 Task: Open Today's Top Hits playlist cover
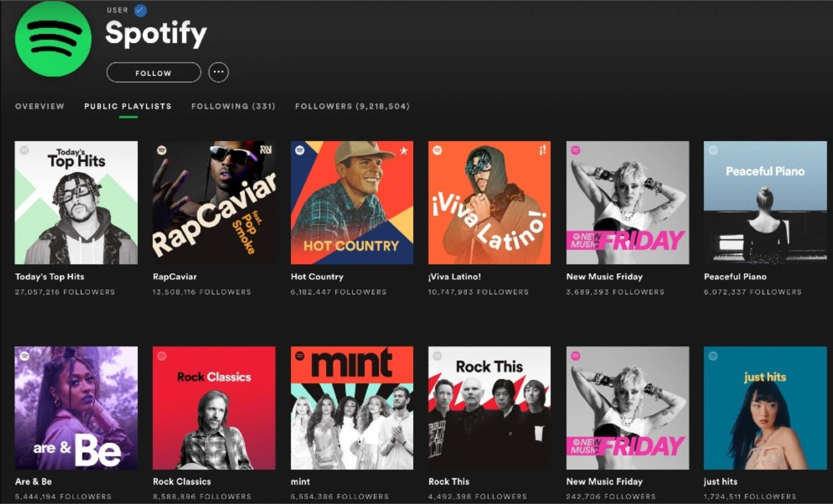click(x=76, y=203)
